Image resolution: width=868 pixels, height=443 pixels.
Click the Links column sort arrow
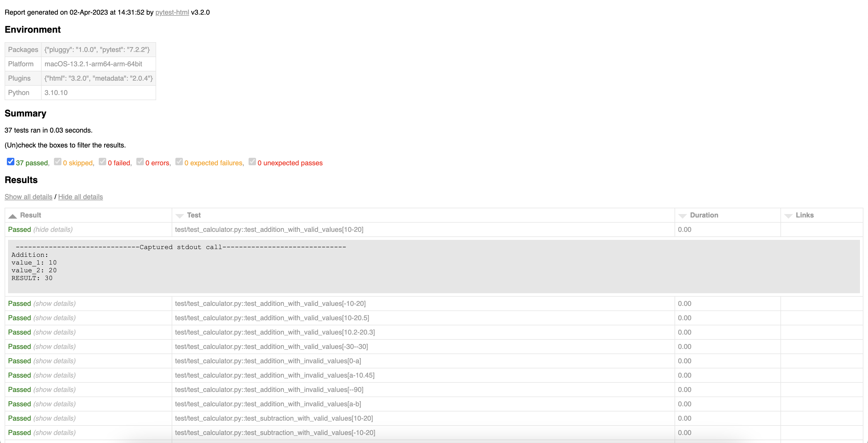[x=788, y=216]
